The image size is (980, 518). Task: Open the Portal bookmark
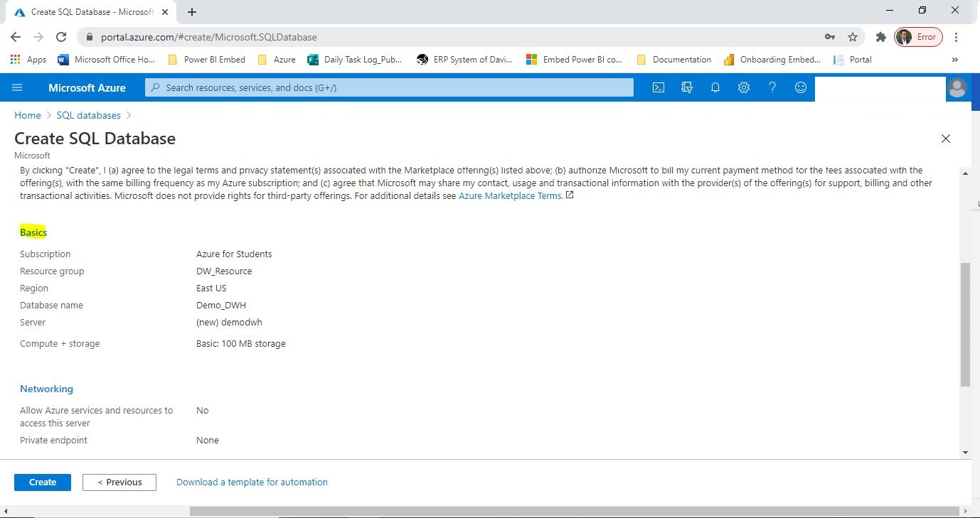tap(853, 60)
